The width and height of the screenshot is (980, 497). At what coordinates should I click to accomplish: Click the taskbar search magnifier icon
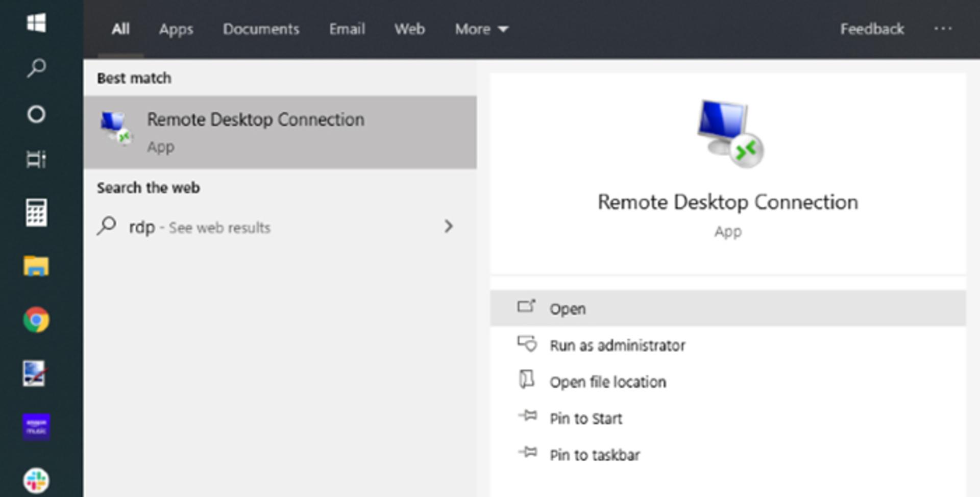36,68
